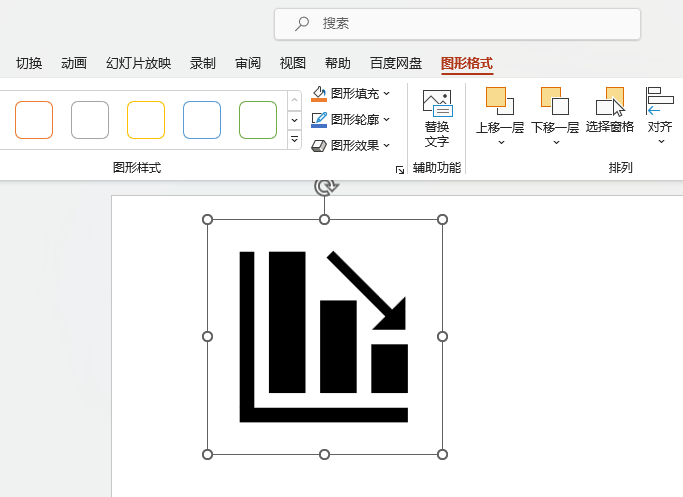Image resolution: width=683 pixels, height=497 pixels.
Task: Click the left-middle resize handle
Action: [x=207, y=337]
